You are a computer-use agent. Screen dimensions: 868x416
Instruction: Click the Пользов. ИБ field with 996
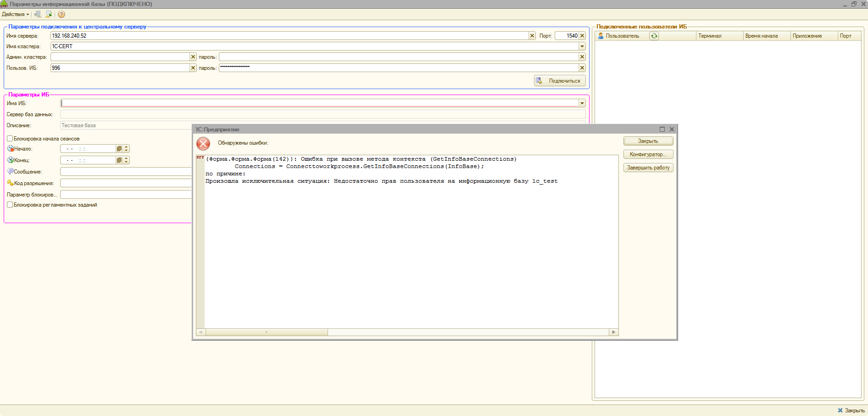pyautogui.click(x=120, y=68)
